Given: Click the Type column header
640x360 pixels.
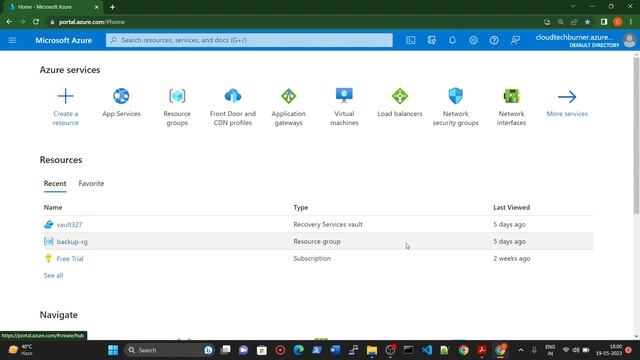Looking at the screenshot, I should point(301,207).
